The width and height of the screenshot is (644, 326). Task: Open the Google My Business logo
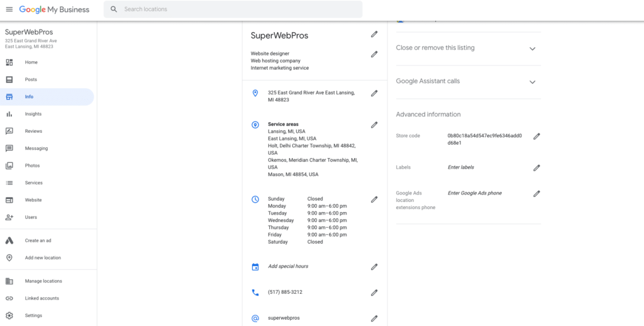[x=54, y=9]
